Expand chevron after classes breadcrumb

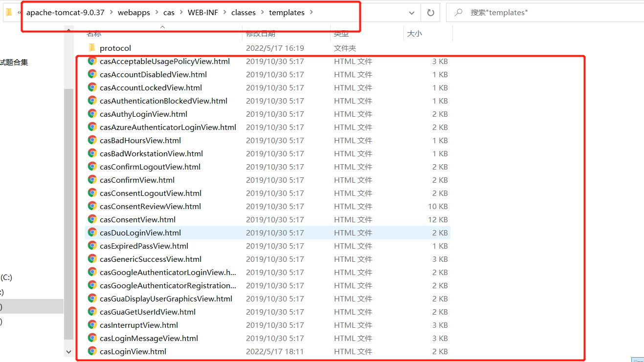(263, 13)
